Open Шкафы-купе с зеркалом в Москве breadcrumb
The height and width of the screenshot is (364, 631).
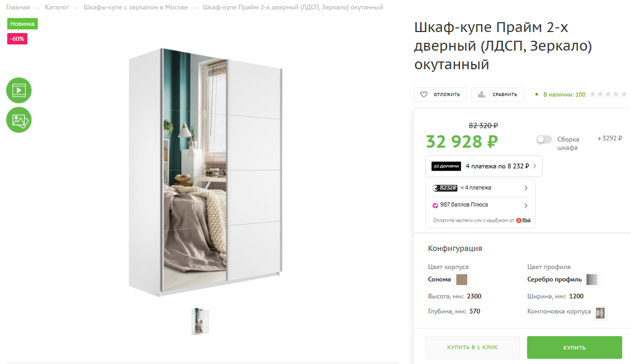pyautogui.click(x=136, y=7)
